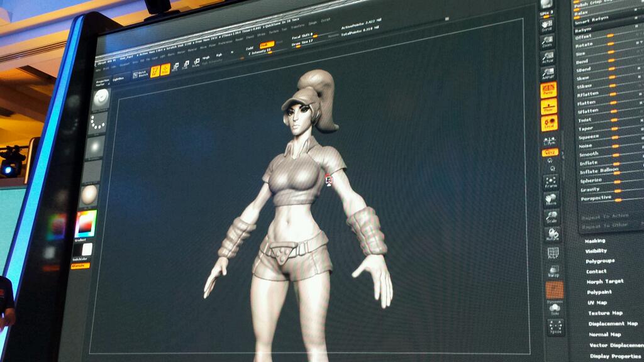Image resolution: width=644 pixels, height=362 pixels.
Task: Open the Texture Map section
Action: click(x=605, y=313)
